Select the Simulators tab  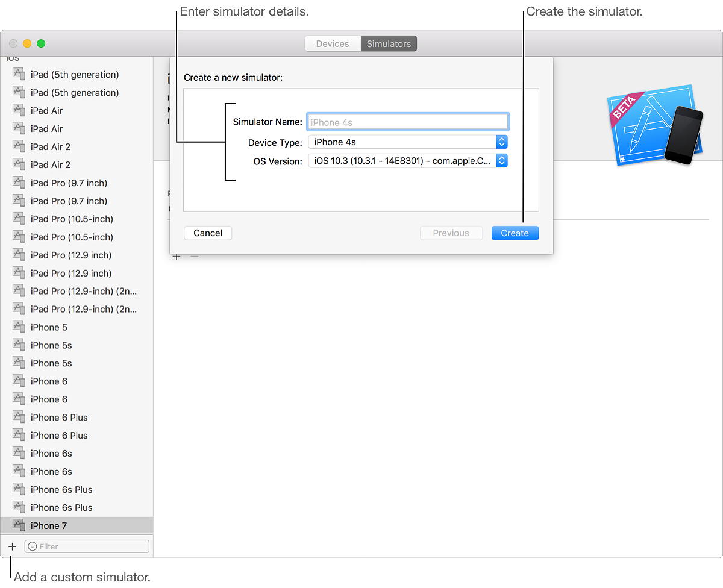(x=389, y=44)
